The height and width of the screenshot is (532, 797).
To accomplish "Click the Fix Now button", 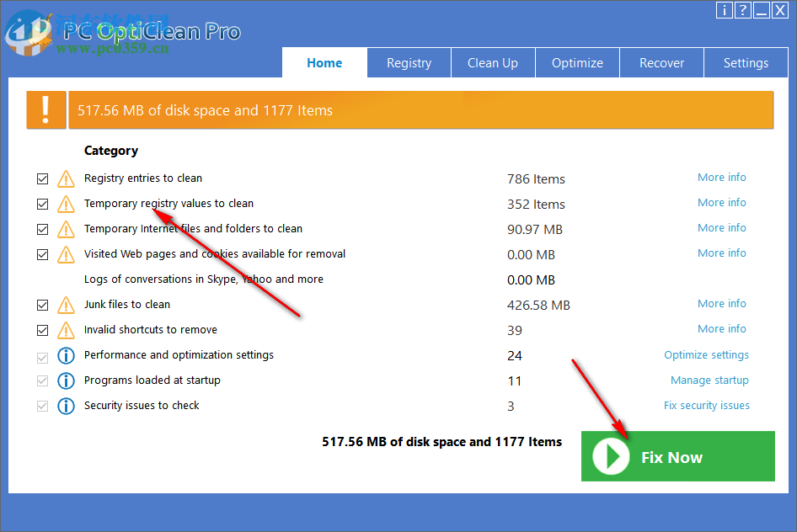I will (x=678, y=456).
